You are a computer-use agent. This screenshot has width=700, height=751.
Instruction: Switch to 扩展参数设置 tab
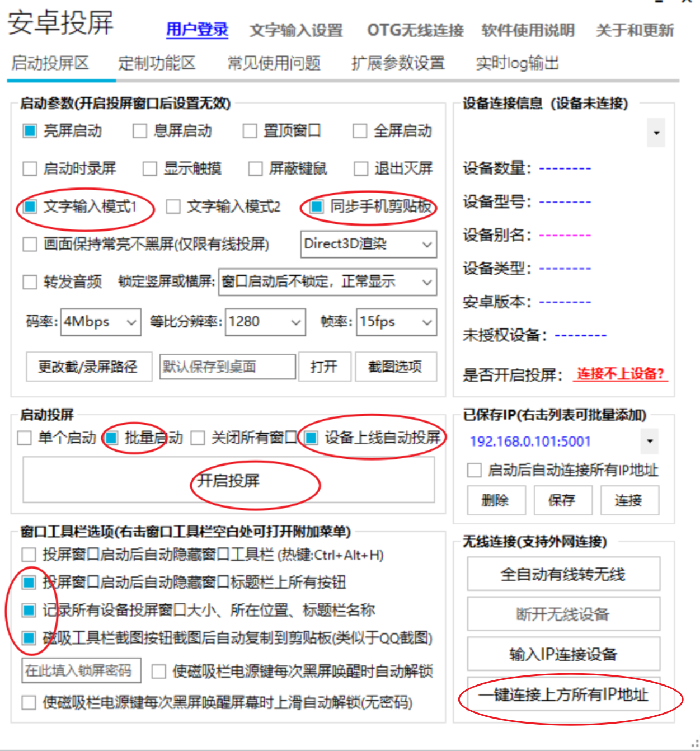click(397, 63)
